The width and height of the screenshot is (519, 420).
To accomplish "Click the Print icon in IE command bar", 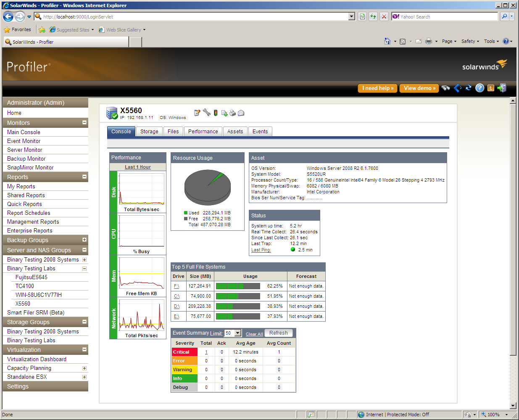I will 429,41.
